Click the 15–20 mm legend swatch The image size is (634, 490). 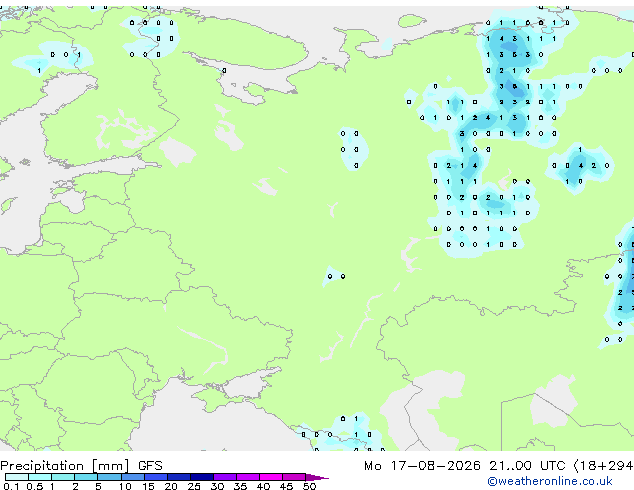(155, 477)
